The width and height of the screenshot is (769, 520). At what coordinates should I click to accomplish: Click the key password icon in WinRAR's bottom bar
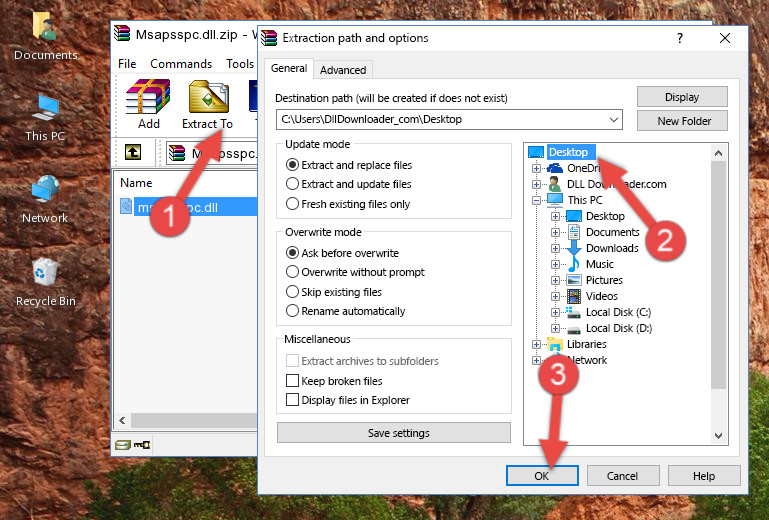pos(142,444)
